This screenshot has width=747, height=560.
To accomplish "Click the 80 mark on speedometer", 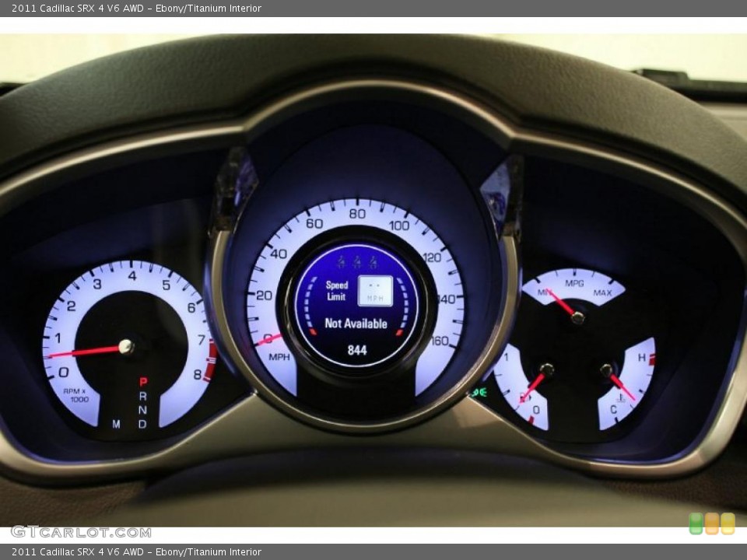I will pos(357,214).
